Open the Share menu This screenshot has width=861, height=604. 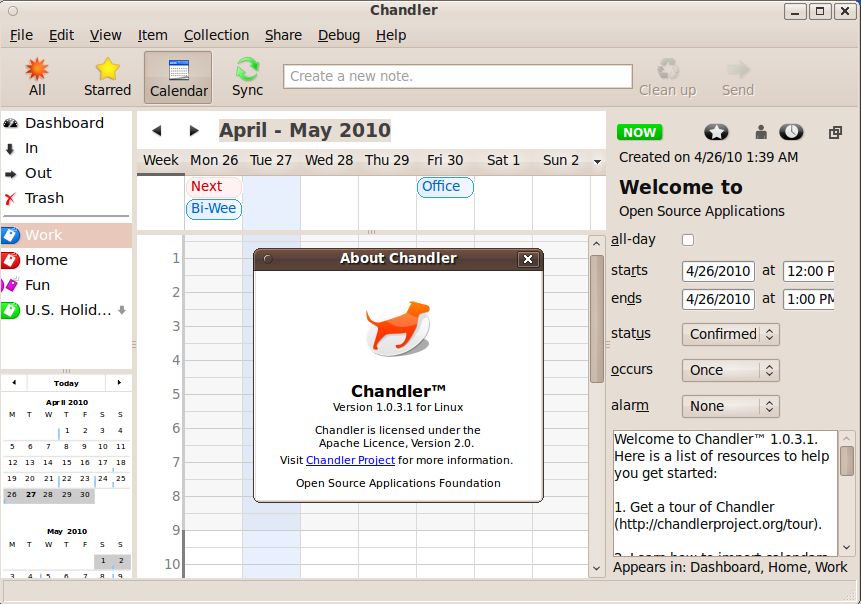283,35
